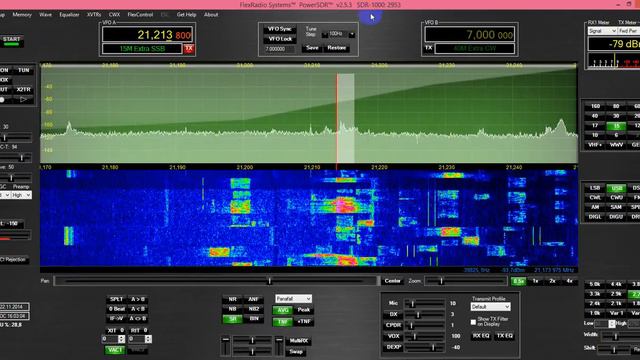Set zoom to 1x
The width and height of the screenshot is (640, 360).
[x=535, y=281]
